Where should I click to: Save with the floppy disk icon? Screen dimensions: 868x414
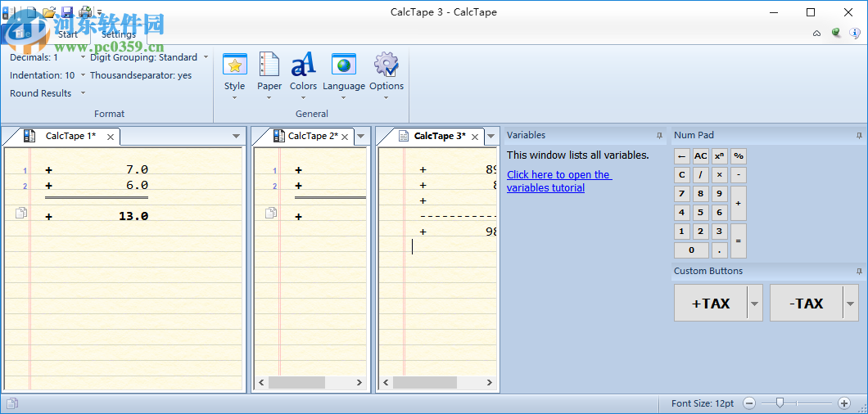pos(67,11)
